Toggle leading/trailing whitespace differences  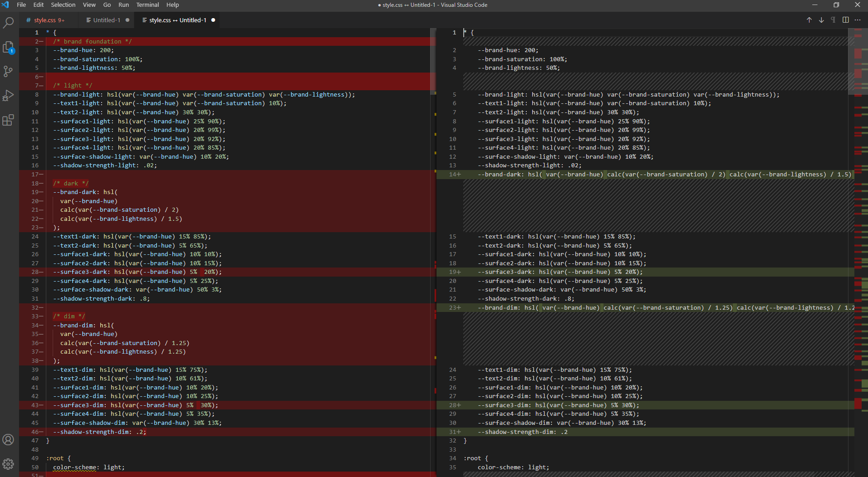point(834,20)
